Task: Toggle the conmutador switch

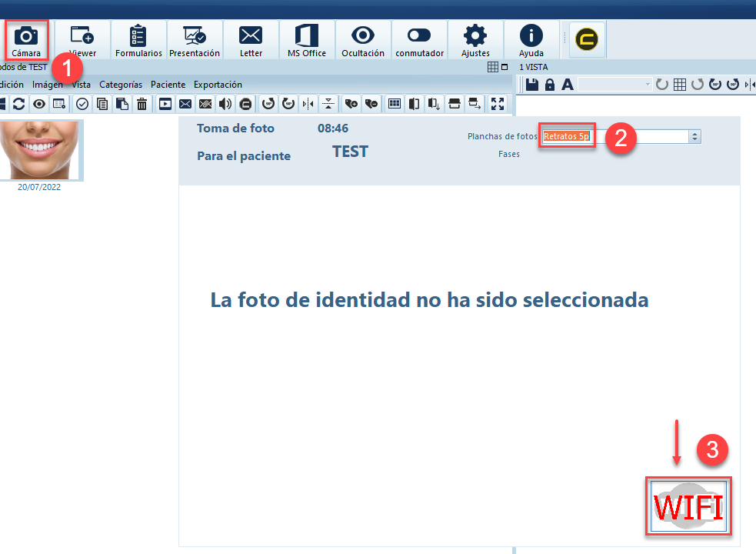Action: pos(419,41)
